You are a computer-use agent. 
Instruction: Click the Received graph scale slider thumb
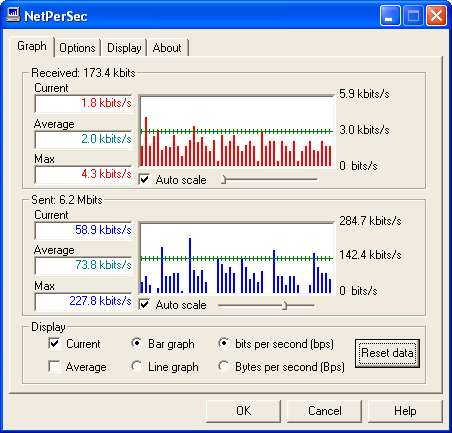[x=224, y=180]
